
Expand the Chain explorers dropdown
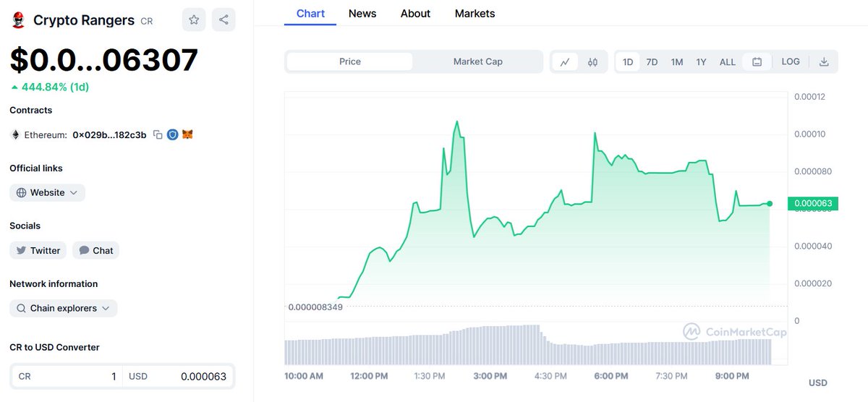coord(64,308)
